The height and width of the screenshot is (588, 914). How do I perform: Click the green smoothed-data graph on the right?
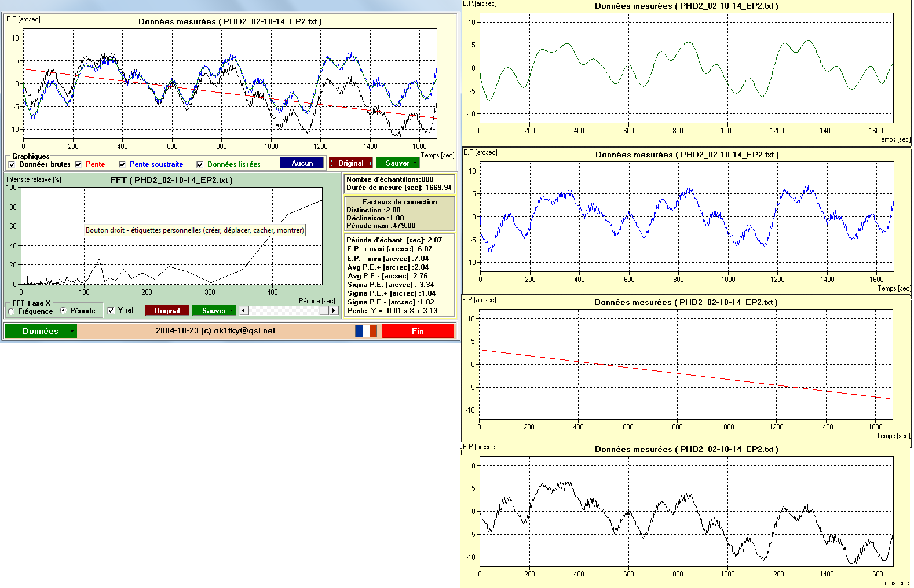(686, 68)
